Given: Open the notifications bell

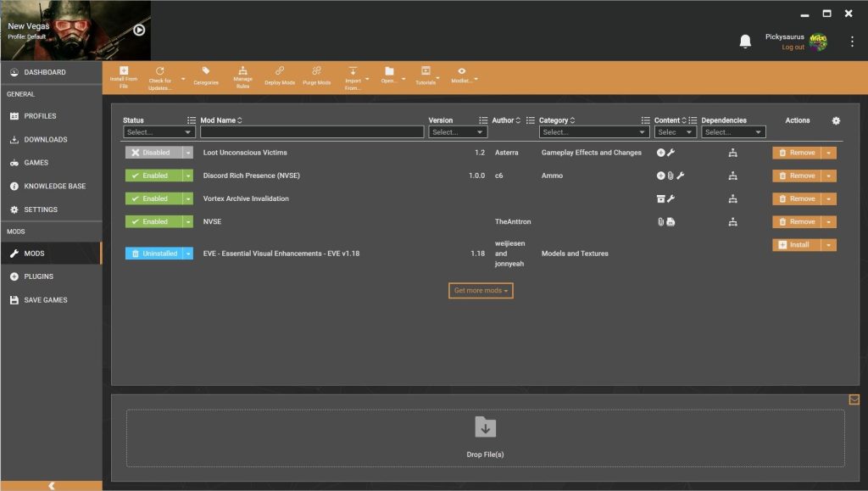Looking at the screenshot, I should point(745,42).
